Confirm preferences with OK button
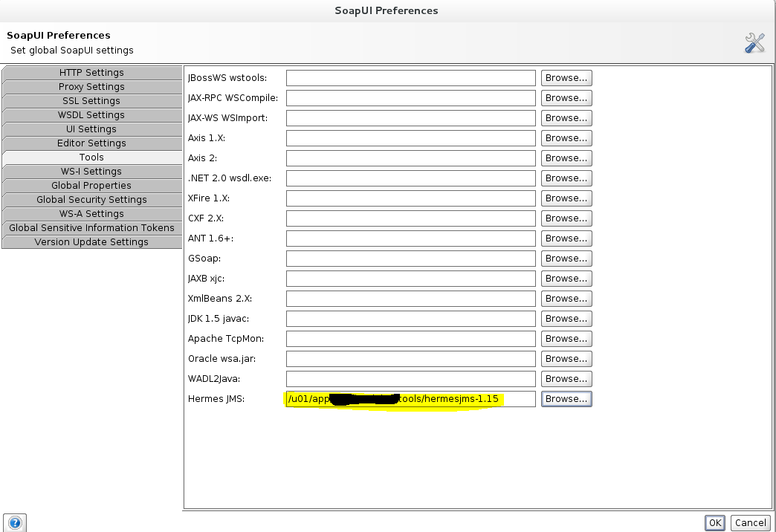This screenshot has width=776, height=532. [714, 522]
